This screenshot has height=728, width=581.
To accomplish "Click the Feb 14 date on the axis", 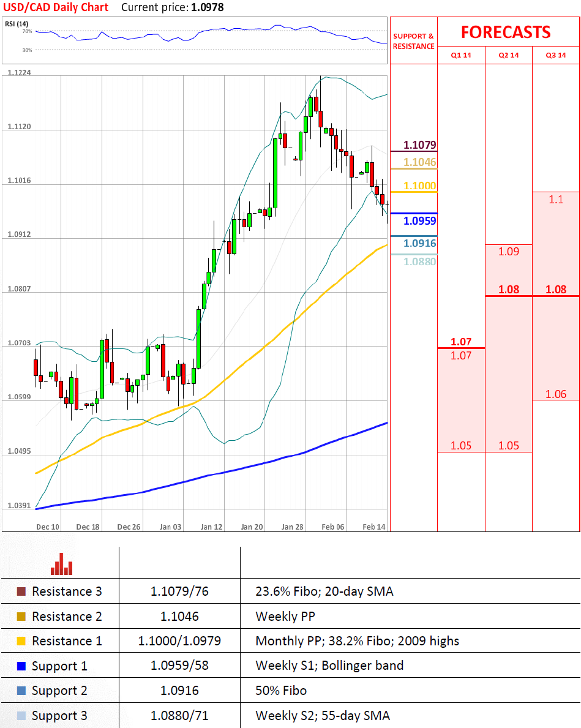I will pyautogui.click(x=374, y=527).
